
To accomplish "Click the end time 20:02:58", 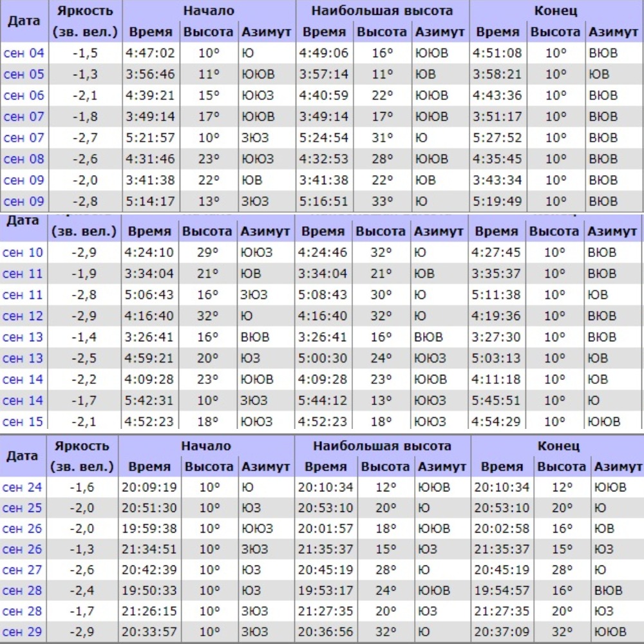I will (502, 528).
